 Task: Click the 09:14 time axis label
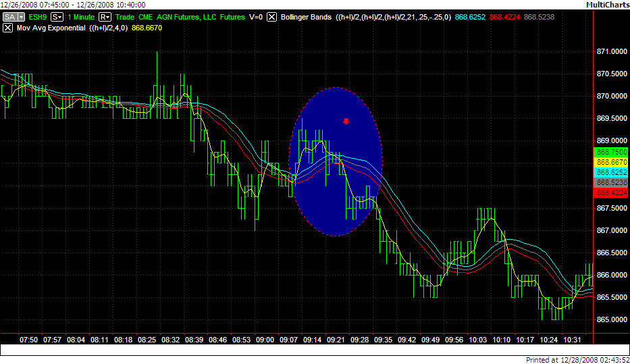(x=312, y=340)
